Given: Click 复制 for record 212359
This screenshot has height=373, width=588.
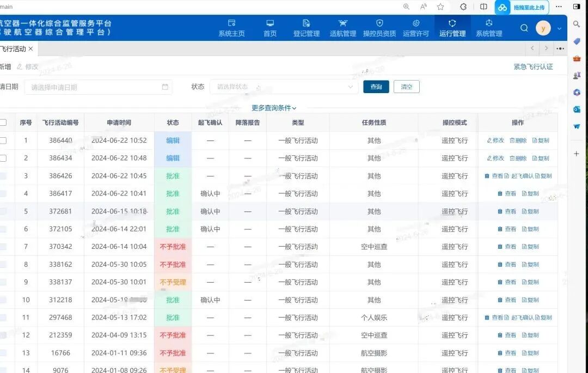Looking at the screenshot, I should click(x=530, y=335).
